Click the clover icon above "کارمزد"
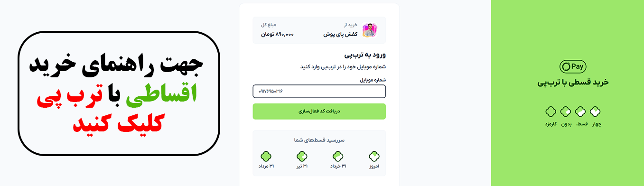Image resolution: width=644 pixels, height=186 pixels. 550,112
